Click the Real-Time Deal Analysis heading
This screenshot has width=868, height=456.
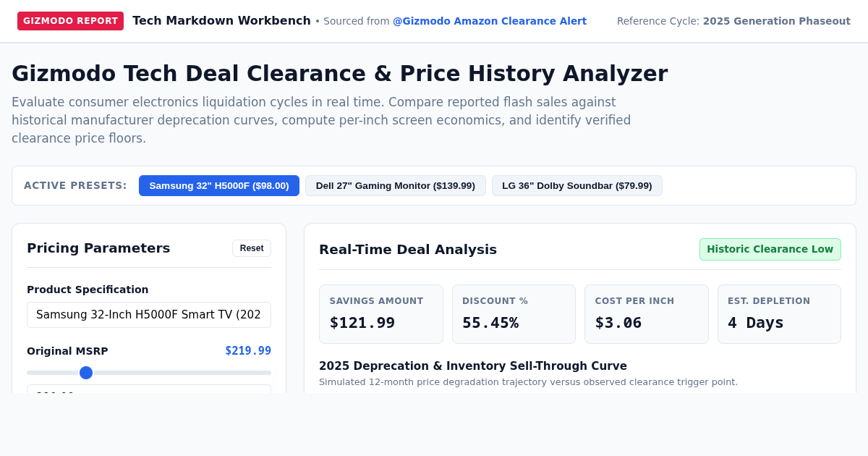coord(408,249)
